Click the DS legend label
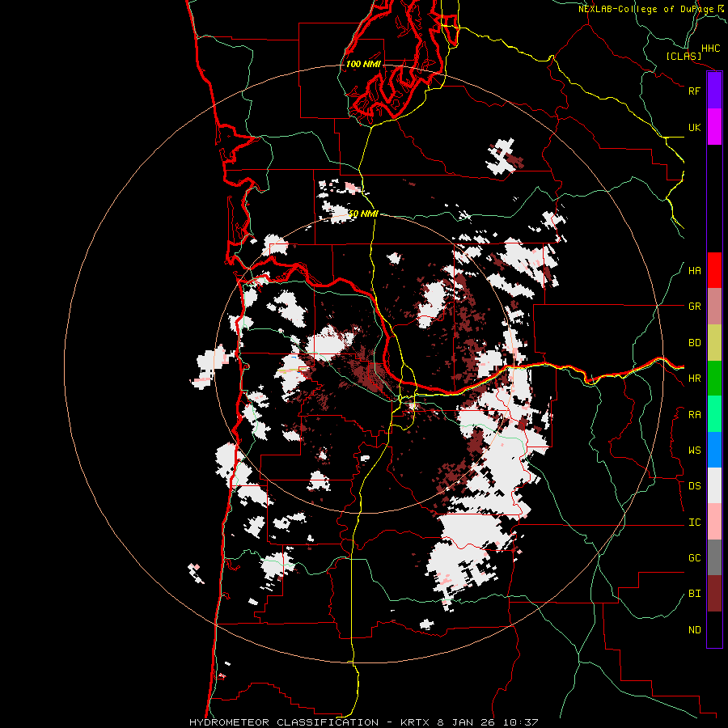728x728 pixels. click(x=694, y=485)
